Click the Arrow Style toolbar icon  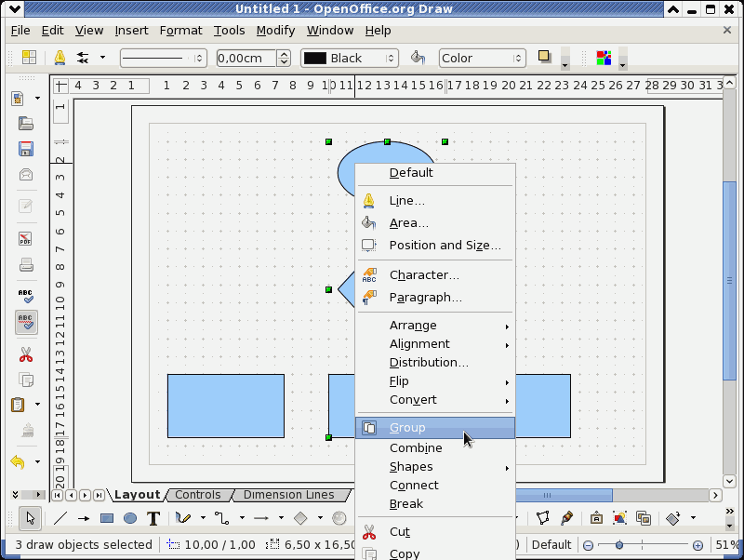point(83,58)
